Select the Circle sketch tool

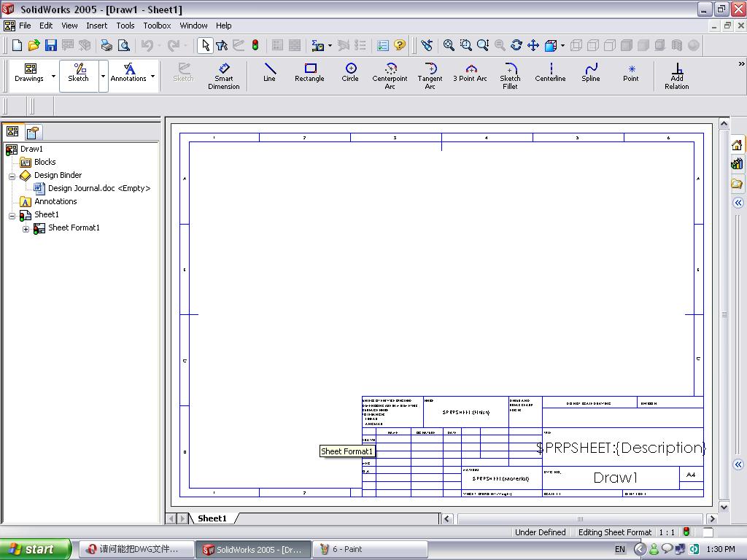(x=350, y=73)
